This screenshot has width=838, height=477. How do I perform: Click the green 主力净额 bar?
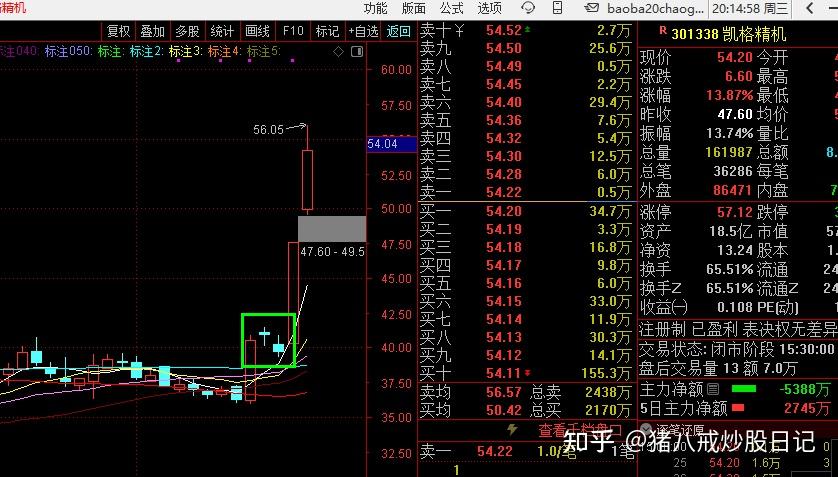pyautogui.click(x=743, y=389)
